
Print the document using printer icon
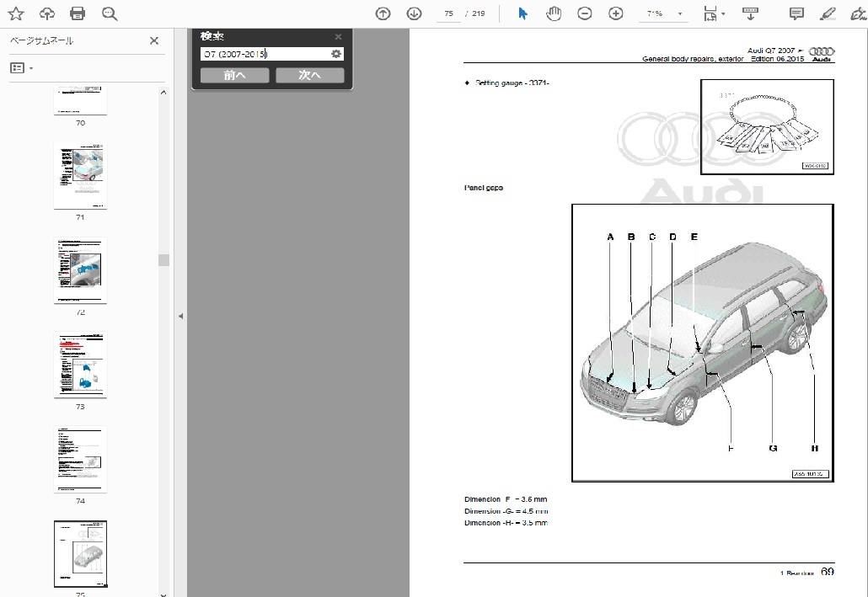(x=78, y=13)
